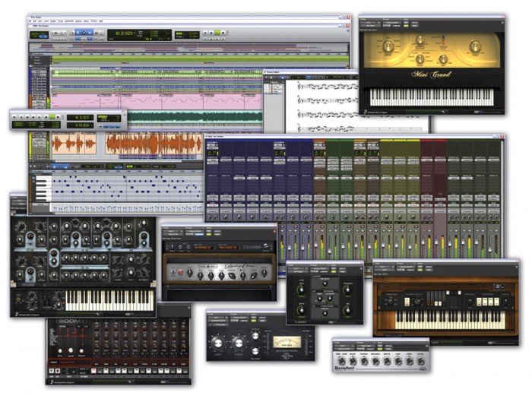
Task: Open the Window menu
Action: pos(94,21)
